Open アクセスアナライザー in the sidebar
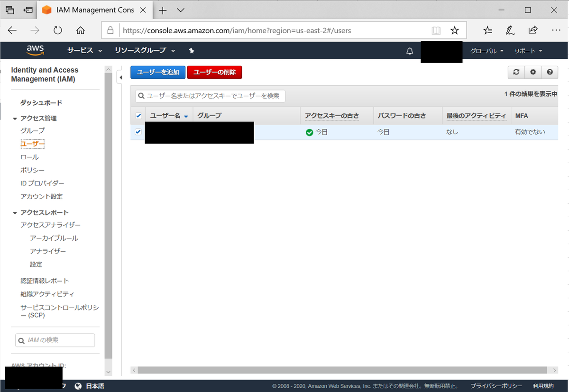 pos(51,225)
